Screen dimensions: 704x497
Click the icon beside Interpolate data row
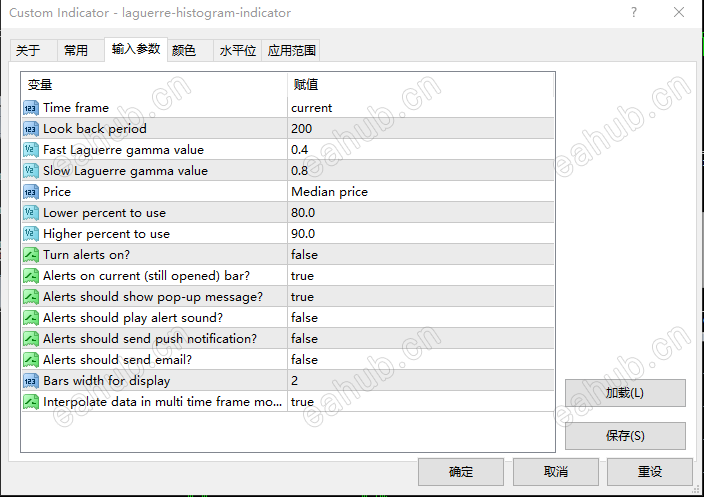[x=31, y=402]
